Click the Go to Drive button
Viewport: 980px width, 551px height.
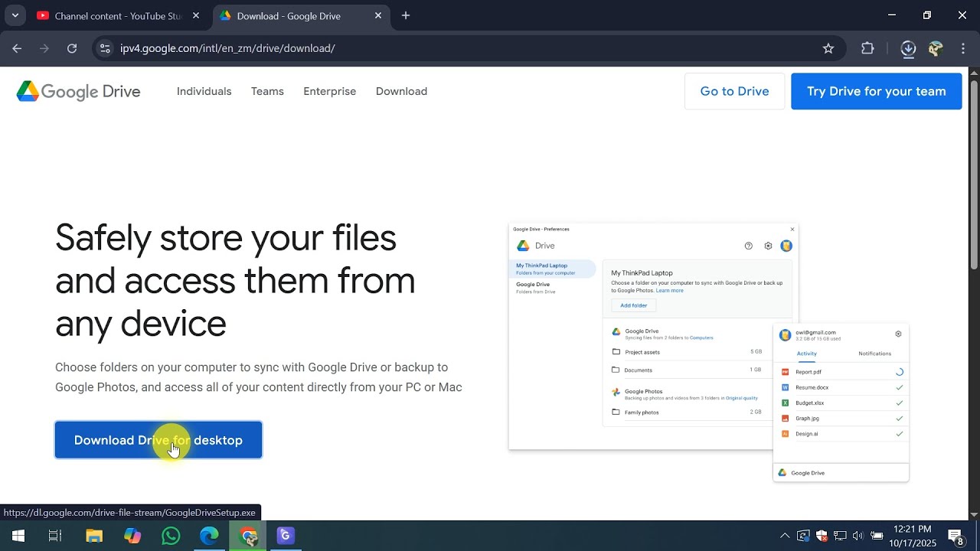pos(734,91)
